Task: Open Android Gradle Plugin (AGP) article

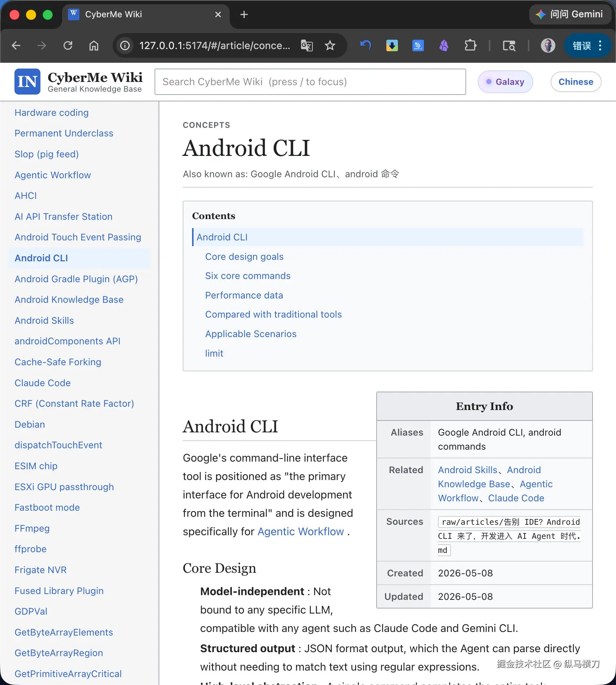Action: tap(76, 279)
